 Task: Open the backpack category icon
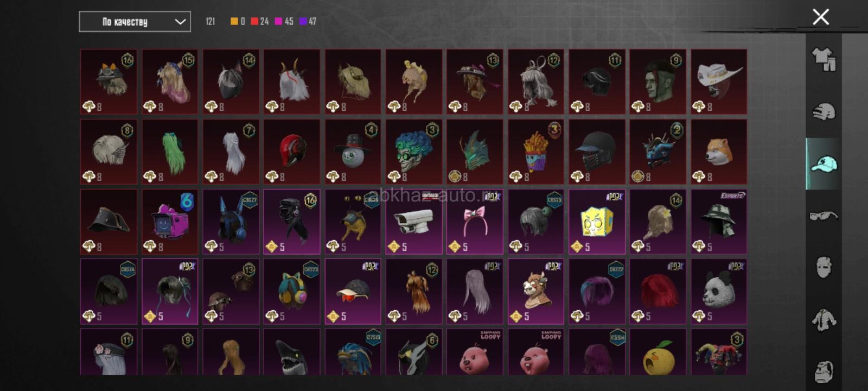point(824,371)
